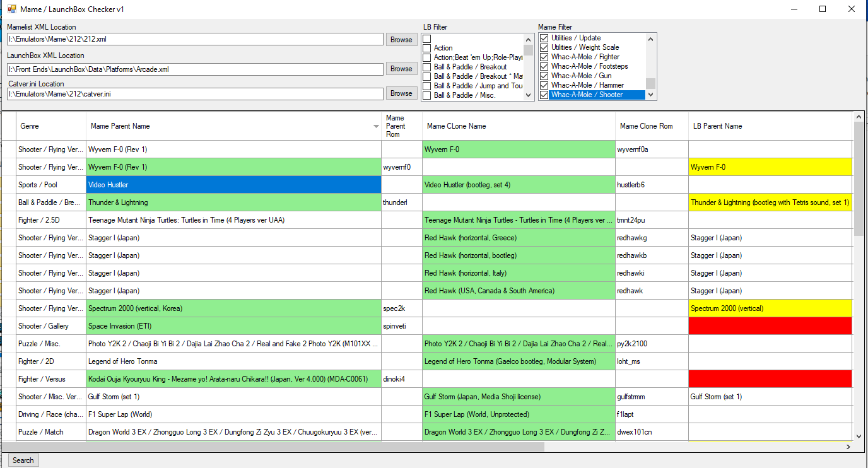This screenshot has height=468, width=868.
Task: Click Gulf Storm (Japan, Media Shoji license)
Action: (x=519, y=397)
